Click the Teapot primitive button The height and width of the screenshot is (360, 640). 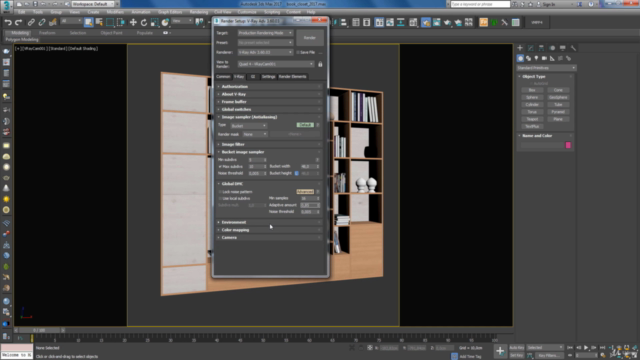(532, 119)
